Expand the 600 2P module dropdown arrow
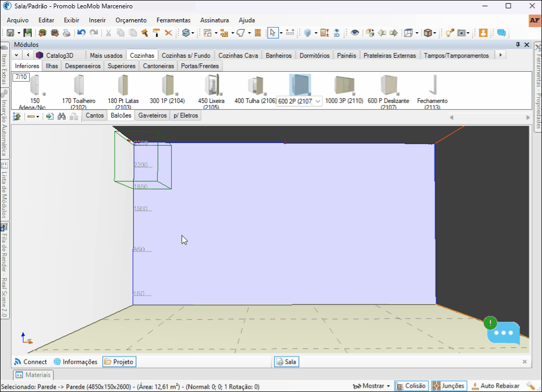This screenshot has height=392, width=542. coord(318,101)
